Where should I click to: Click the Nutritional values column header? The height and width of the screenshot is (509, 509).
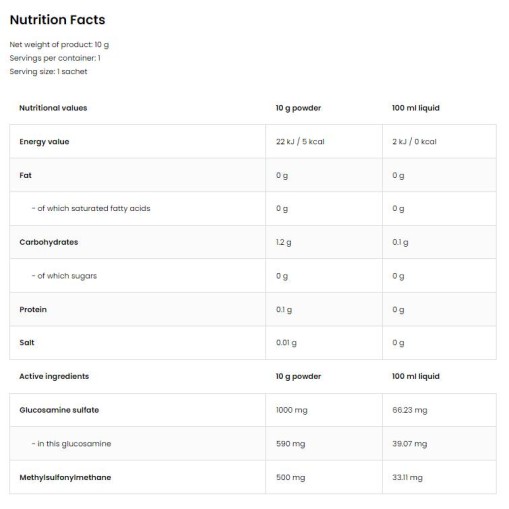click(53, 108)
